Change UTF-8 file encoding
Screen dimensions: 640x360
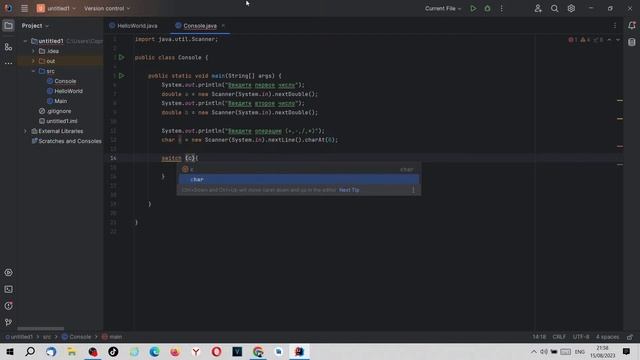click(580, 337)
